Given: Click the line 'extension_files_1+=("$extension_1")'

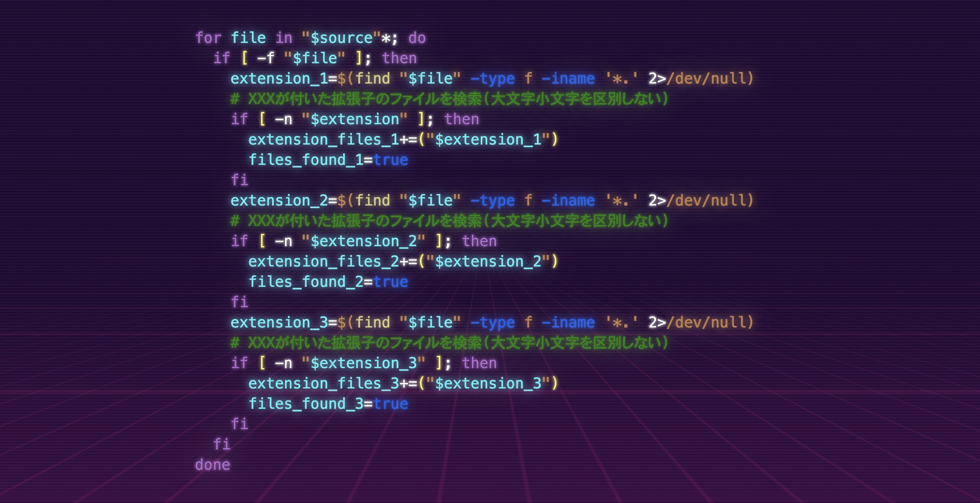Looking at the screenshot, I should click(403, 140).
